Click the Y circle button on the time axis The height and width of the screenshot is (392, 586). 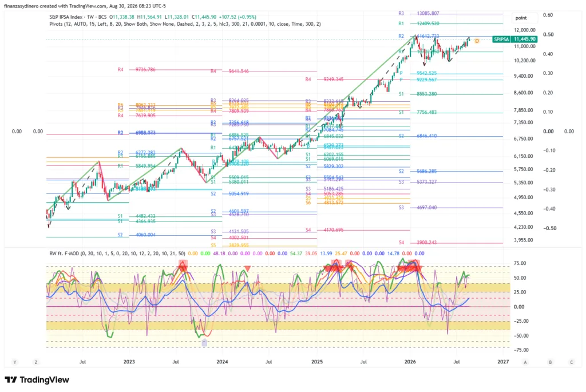coord(15,362)
